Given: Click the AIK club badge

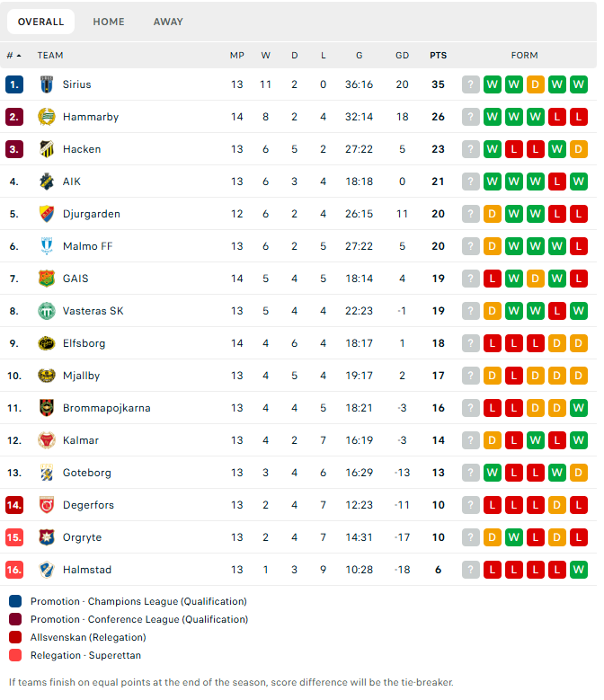Looking at the screenshot, I should coord(47,182).
